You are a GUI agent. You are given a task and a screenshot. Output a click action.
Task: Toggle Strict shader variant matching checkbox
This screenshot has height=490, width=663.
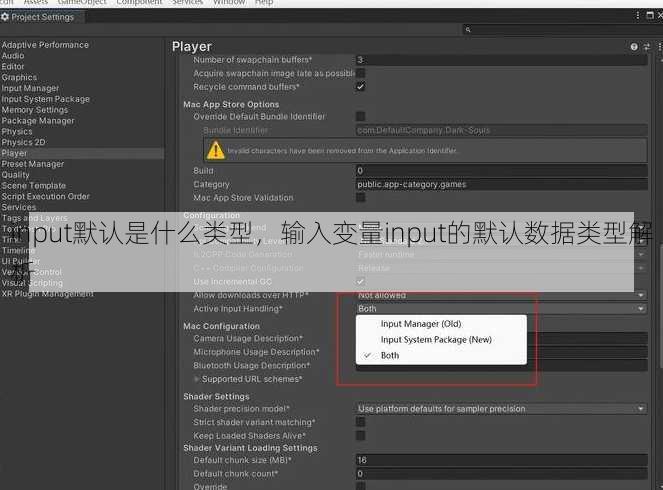click(x=361, y=422)
